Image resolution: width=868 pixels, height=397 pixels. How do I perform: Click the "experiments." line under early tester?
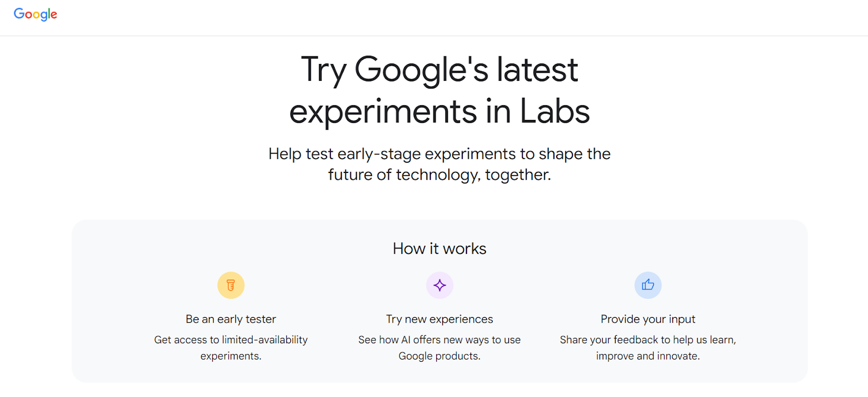[231, 356]
